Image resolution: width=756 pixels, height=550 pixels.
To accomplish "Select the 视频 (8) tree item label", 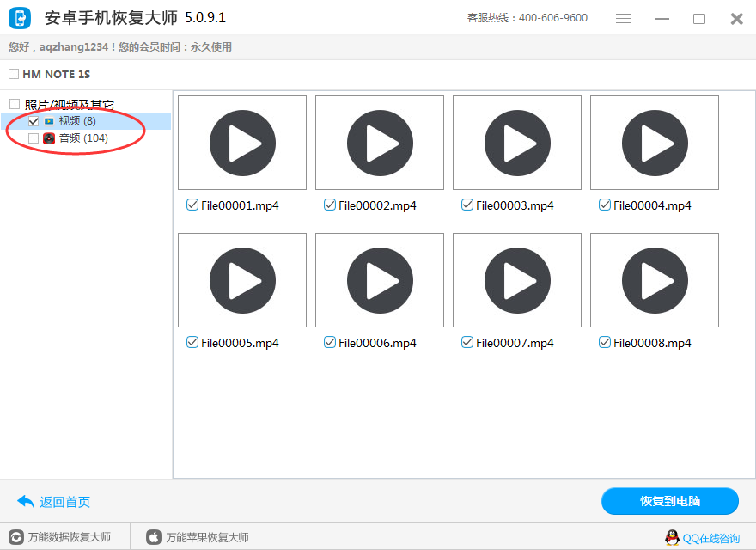I will (x=77, y=121).
